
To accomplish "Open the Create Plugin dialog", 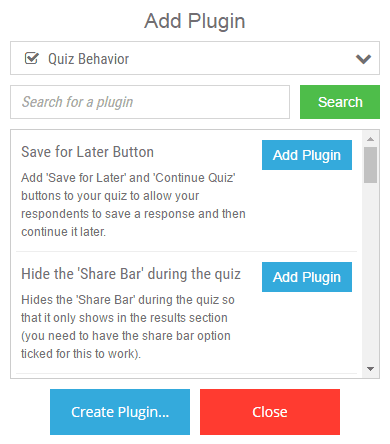I will click(120, 412).
